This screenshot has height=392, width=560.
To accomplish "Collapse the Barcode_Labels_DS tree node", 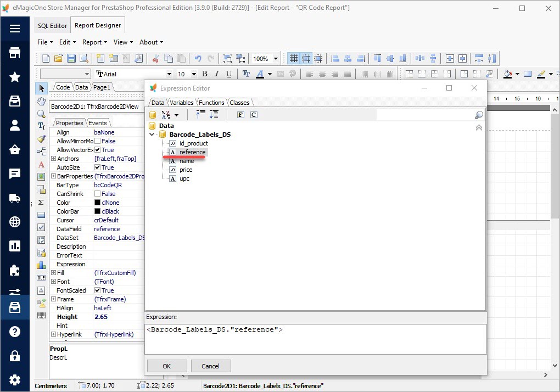I will [152, 135].
